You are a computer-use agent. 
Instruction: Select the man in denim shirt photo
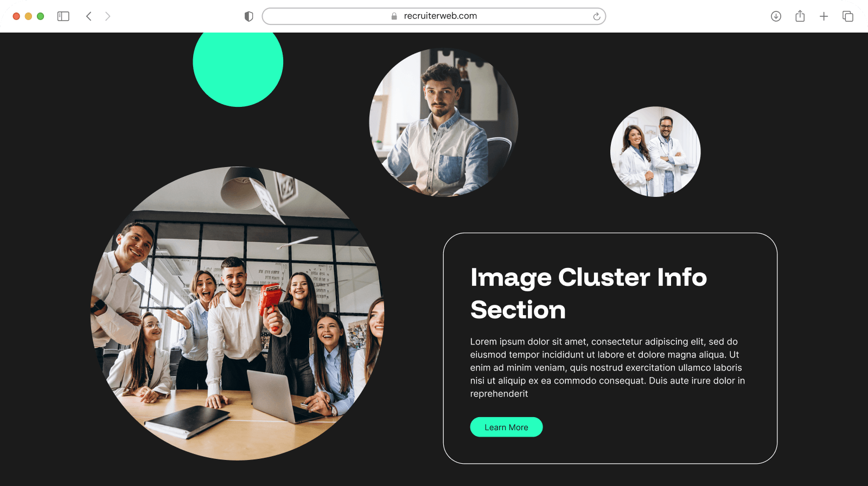tap(443, 123)
